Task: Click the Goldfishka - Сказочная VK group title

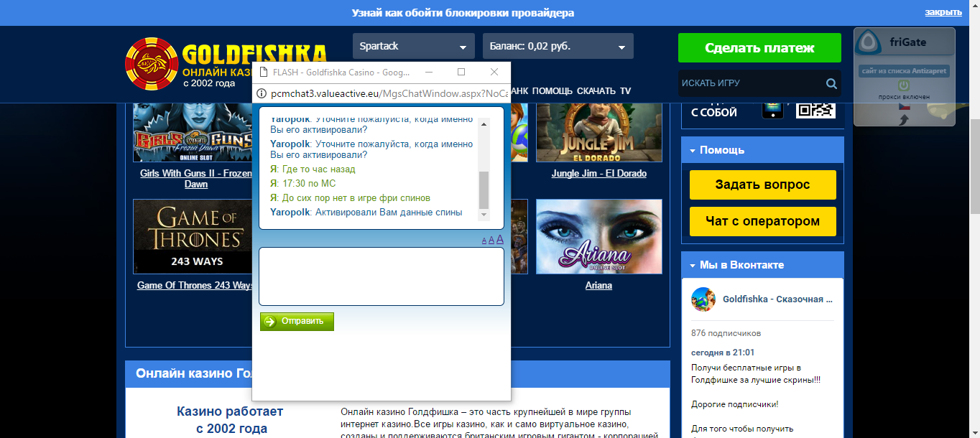Action: pyautogui.click(x=777, y=299)
